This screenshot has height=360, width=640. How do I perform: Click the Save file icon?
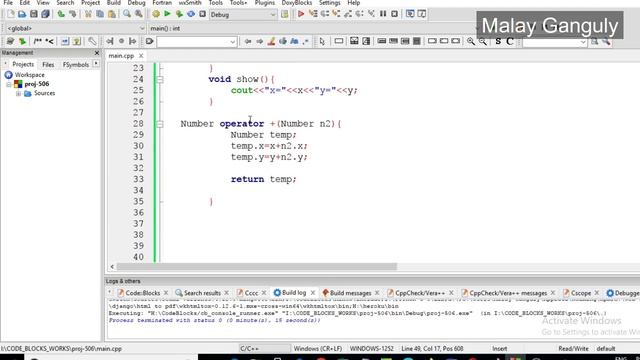(x=34, y=14)
